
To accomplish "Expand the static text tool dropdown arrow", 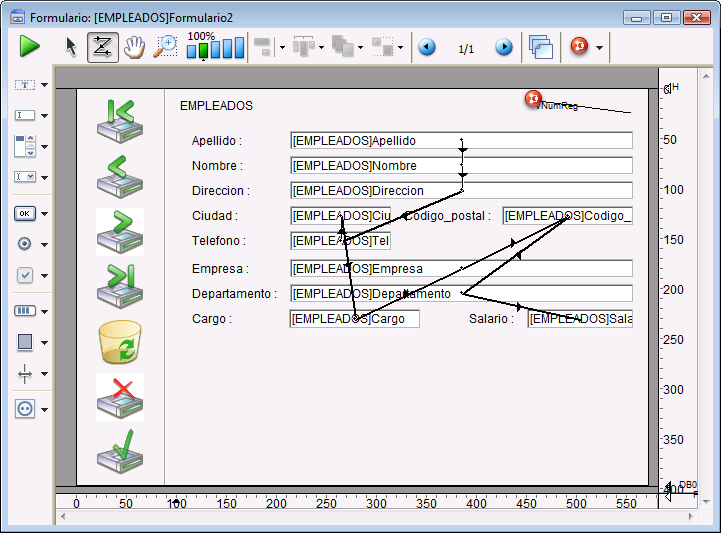I will 45,86.
